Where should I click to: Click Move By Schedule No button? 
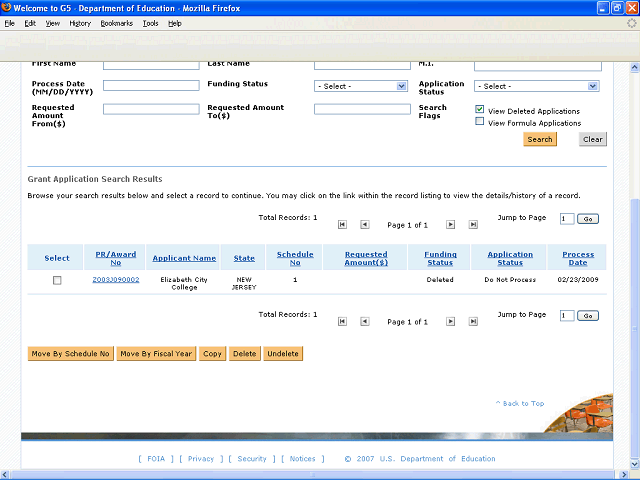[x=70, y=353]
